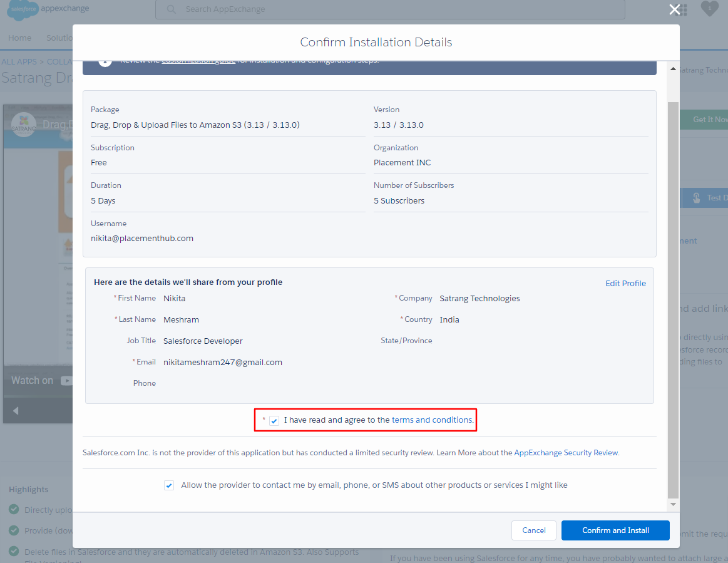Click the Edit Profile link
The width and height of the screenshot is (728, 563).
[x=625, y=283]
